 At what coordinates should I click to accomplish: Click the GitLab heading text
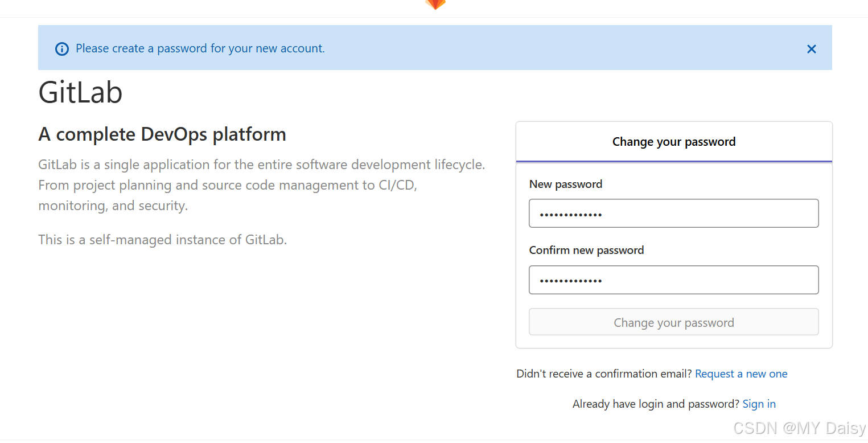click(x=80, y=92)
